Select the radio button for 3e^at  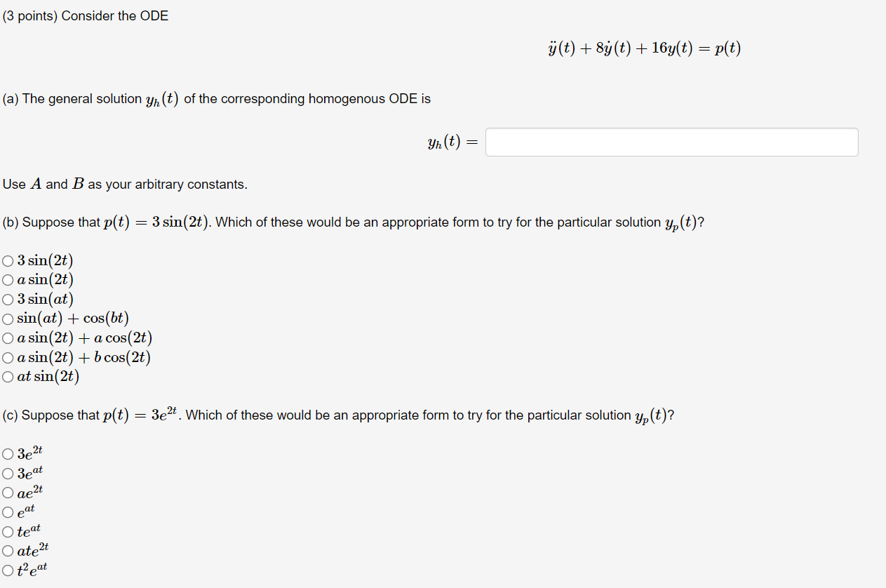8,473
